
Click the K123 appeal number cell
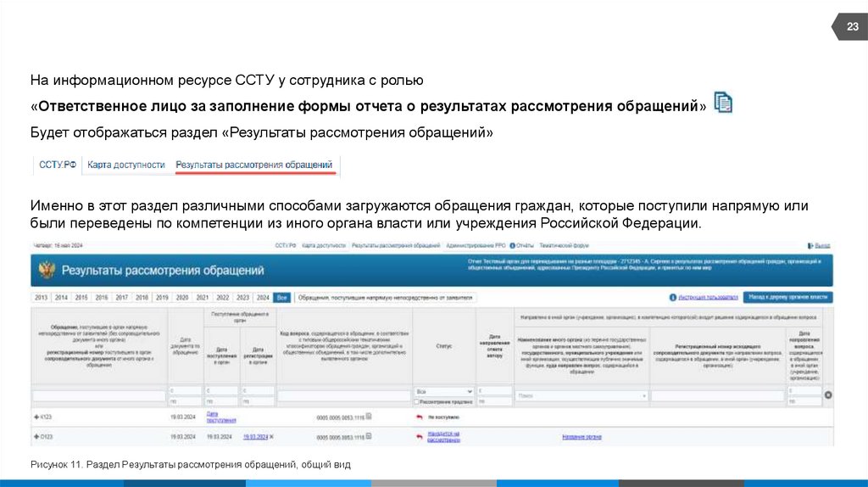[x=46, y=417]
